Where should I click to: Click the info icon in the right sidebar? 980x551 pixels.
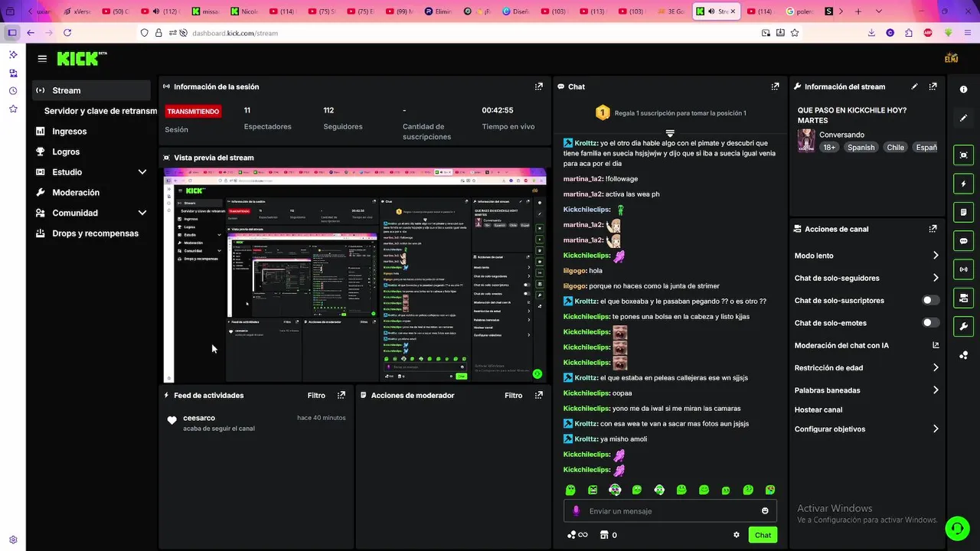coord(964,90)
